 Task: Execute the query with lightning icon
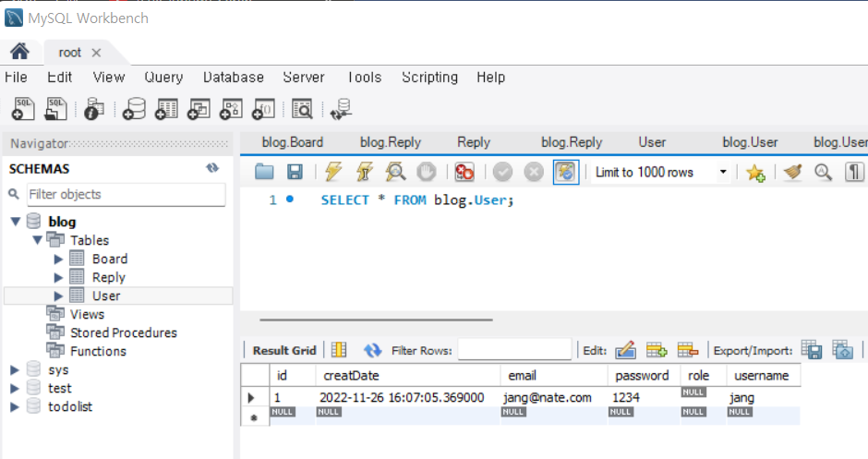click(333, 172)
